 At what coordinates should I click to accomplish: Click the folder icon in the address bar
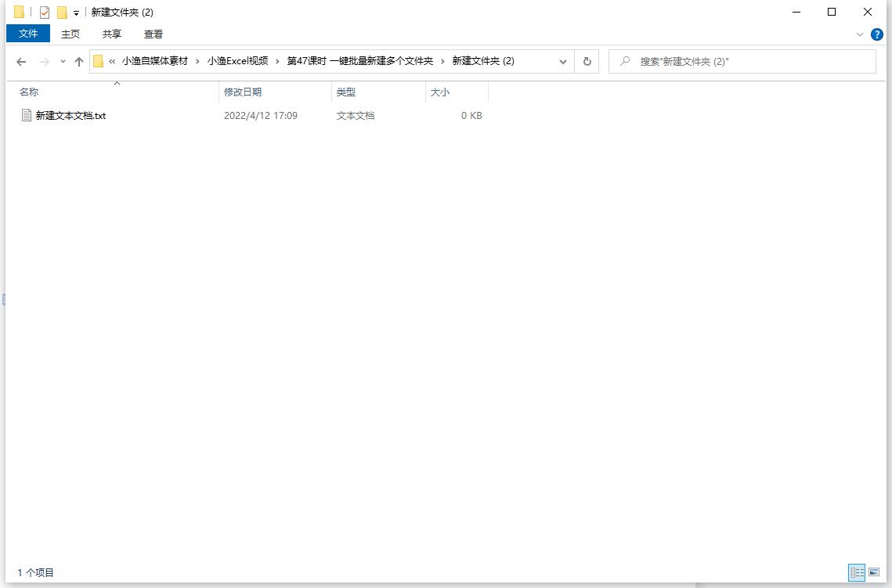coord(97,61)
